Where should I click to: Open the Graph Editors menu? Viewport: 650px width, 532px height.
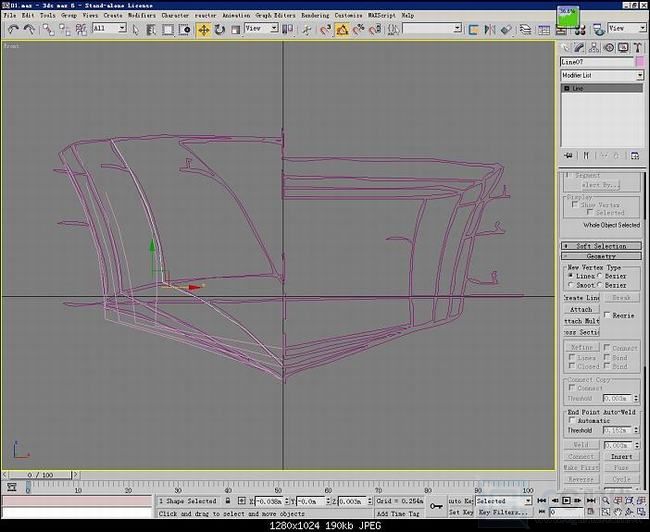(275, 15)
